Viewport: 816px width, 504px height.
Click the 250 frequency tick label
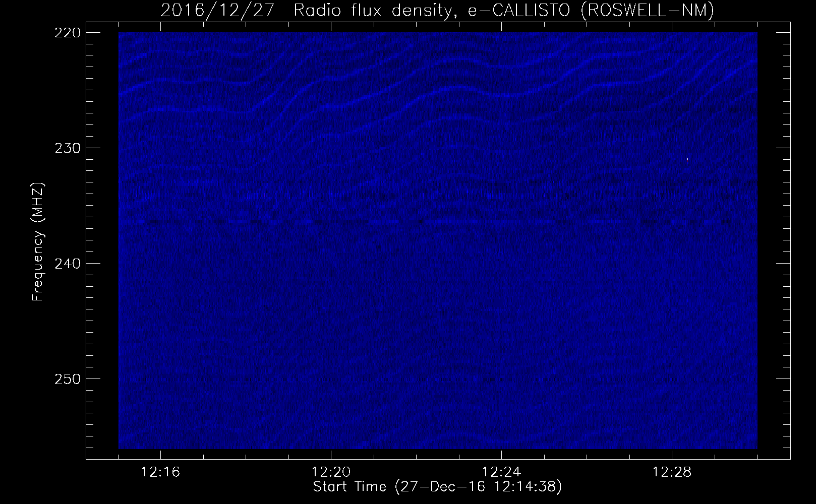67,379
